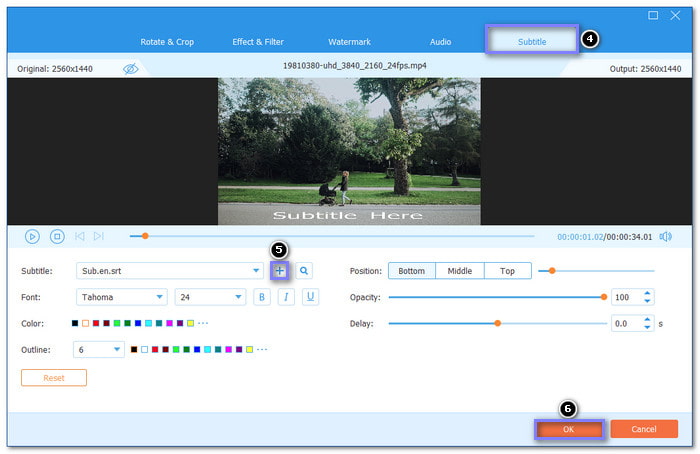Pick red font color swatch
The height and width of the screenshot is (454, 700).
point(96,323)
